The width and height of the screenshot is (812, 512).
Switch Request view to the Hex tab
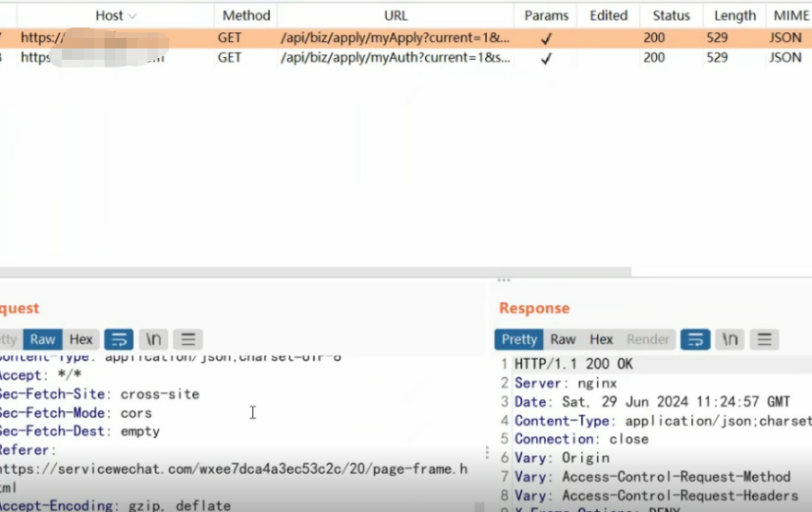pyautogui.click(x=81, y=339)
